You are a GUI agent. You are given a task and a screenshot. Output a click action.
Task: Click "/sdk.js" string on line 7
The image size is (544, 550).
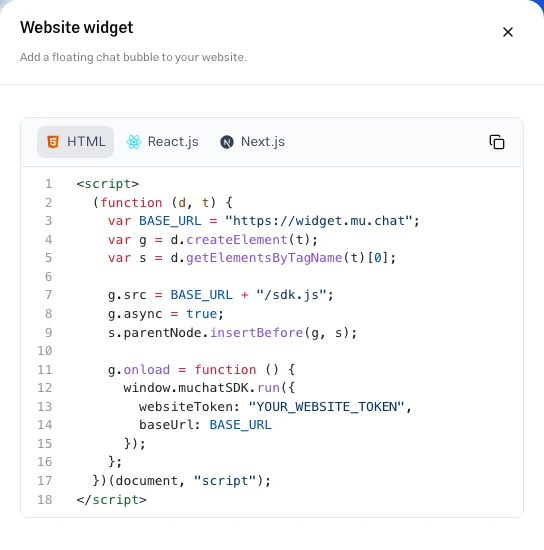pos(291,295)
